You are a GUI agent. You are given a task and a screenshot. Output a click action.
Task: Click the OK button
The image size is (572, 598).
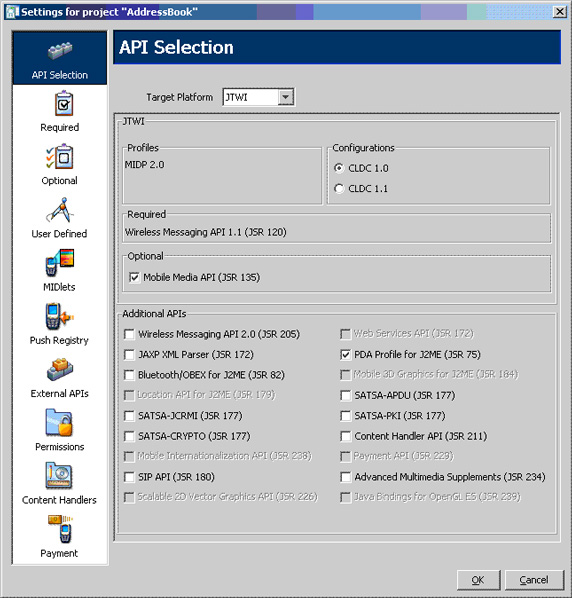[x=478, y=580]
